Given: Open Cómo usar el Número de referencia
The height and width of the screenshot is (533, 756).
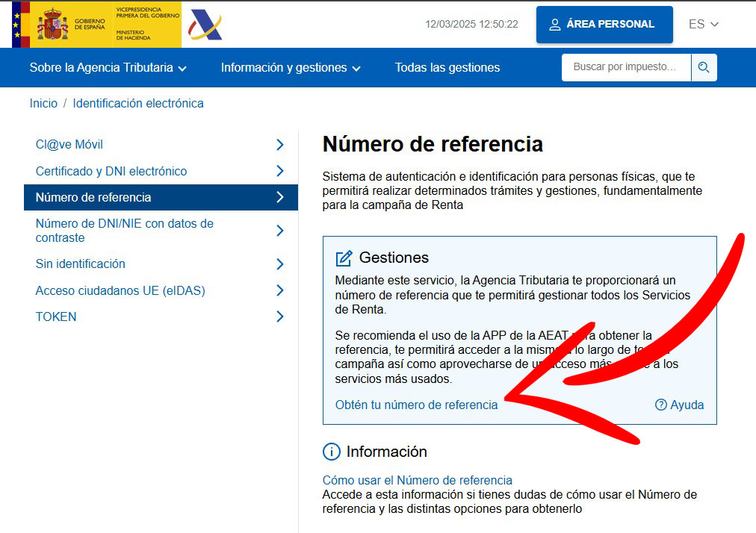Looking at the screenshot, I should click(417, 480).
